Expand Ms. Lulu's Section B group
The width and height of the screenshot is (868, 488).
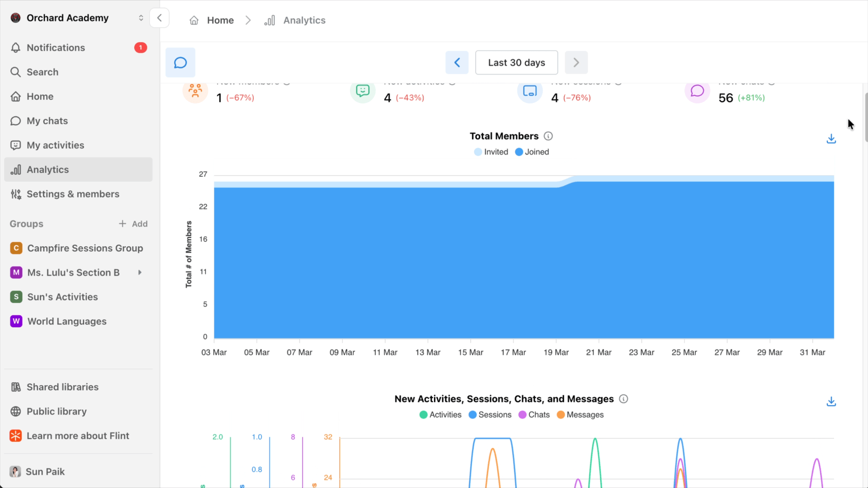point(139,272)
